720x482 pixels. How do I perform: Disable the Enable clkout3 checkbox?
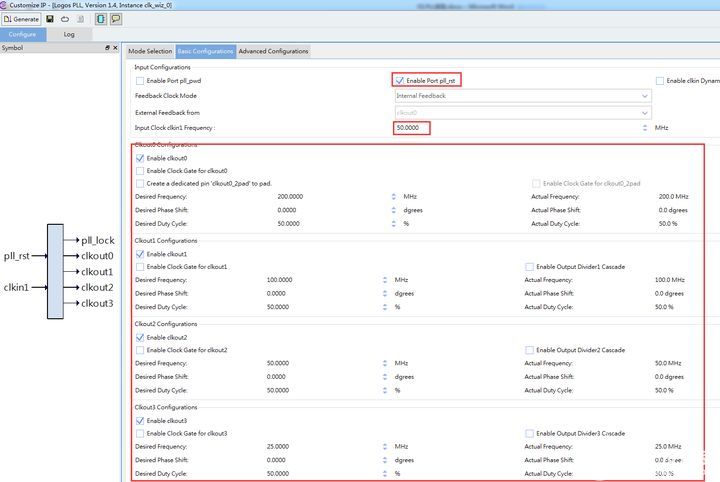(140, 420)
